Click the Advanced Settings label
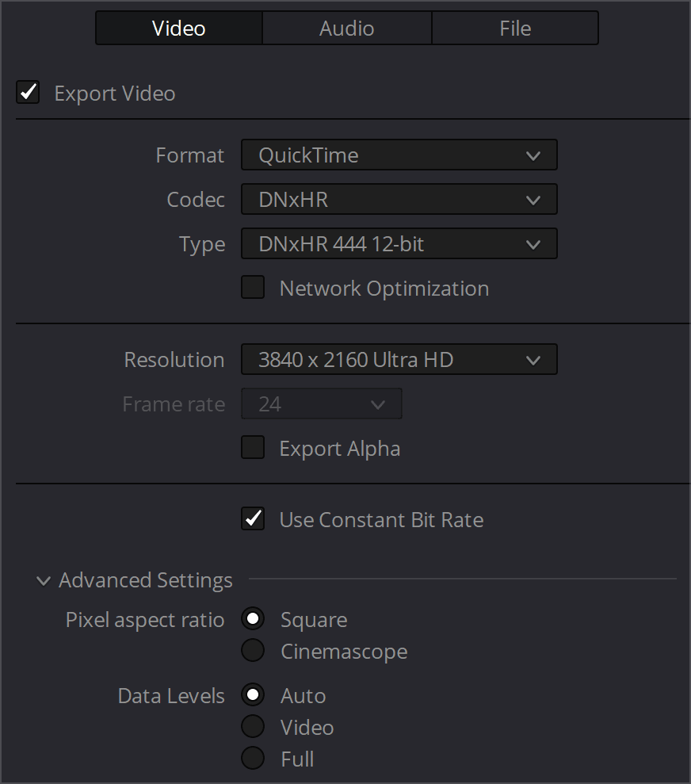This screenshot has width=691, height=784. [145, 580]
